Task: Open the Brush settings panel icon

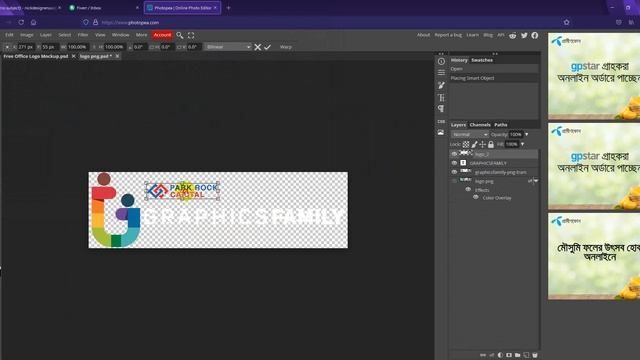Action: [441, 85]
